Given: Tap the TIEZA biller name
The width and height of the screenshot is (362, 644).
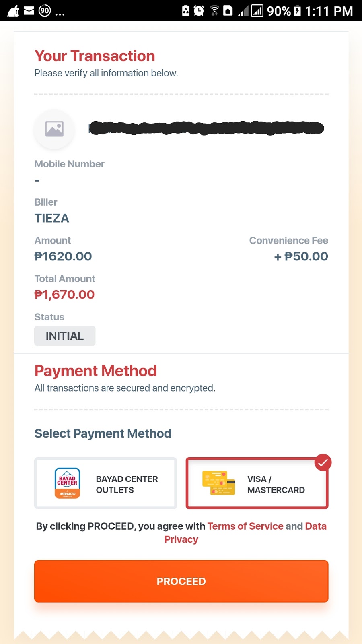Looking at the screenshot, I should pyautogui.click(x=52, y=218).
